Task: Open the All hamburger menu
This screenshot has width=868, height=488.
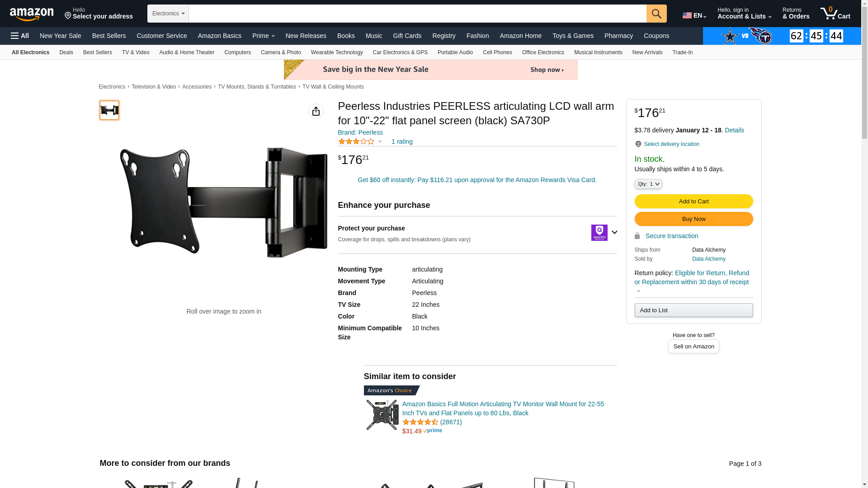Action: tap(20, 36)
